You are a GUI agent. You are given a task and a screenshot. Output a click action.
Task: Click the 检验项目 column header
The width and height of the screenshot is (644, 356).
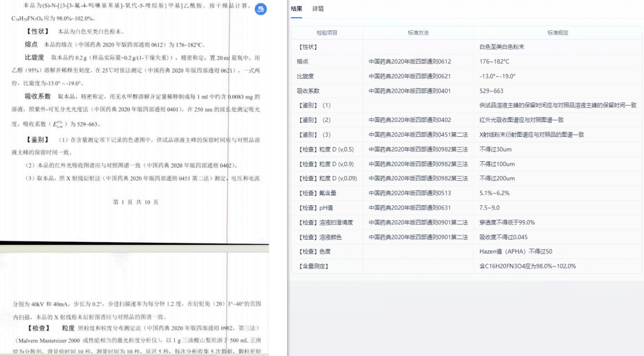tap(327, 33)
